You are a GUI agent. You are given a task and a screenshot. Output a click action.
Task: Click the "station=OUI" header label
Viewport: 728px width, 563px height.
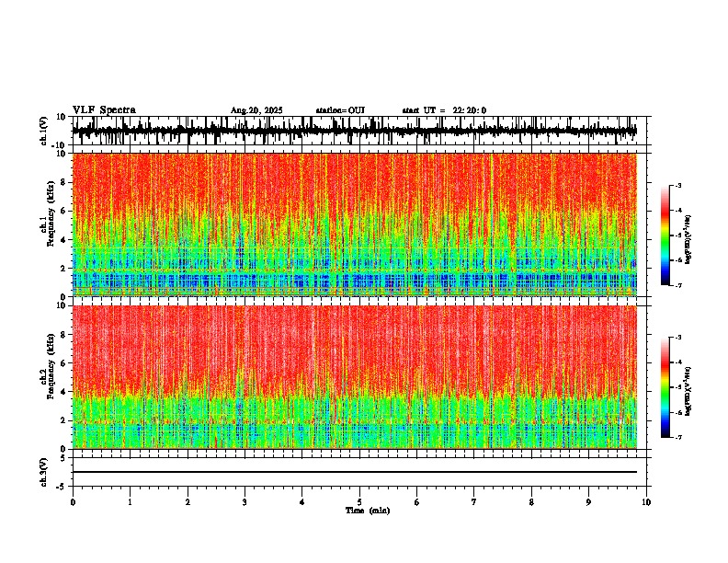340,110
